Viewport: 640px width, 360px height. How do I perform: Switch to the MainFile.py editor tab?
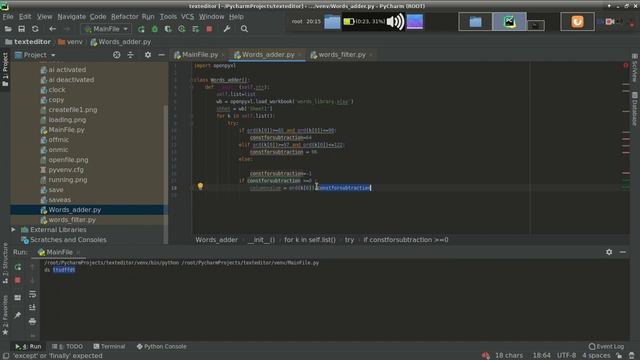pos(200,55)
